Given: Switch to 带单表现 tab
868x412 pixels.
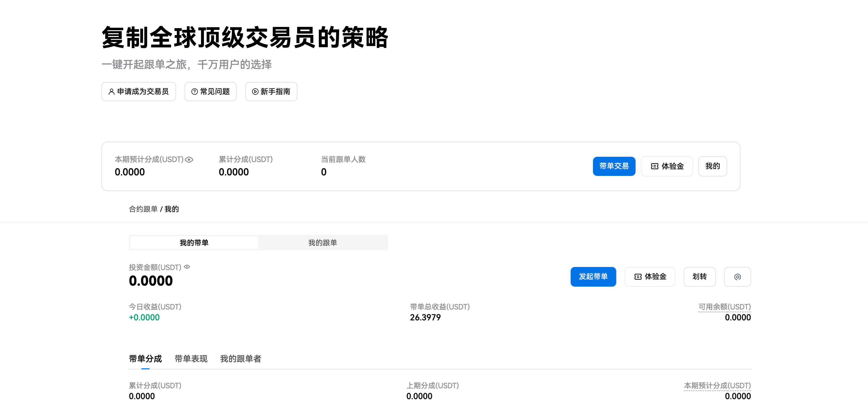Looking at the screenshot, I should 191,359.
